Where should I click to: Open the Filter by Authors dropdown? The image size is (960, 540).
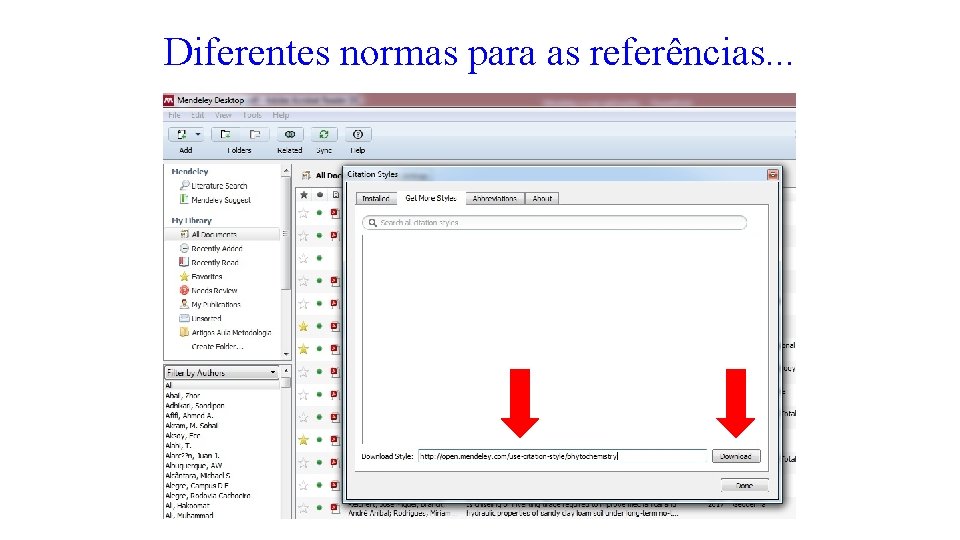coord(221,372)
